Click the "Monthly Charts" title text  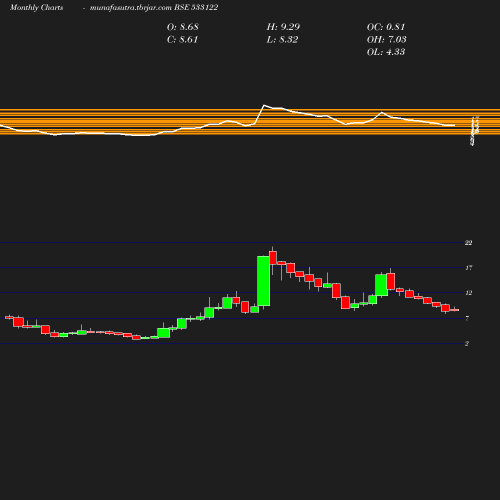(x=37, y=8)
